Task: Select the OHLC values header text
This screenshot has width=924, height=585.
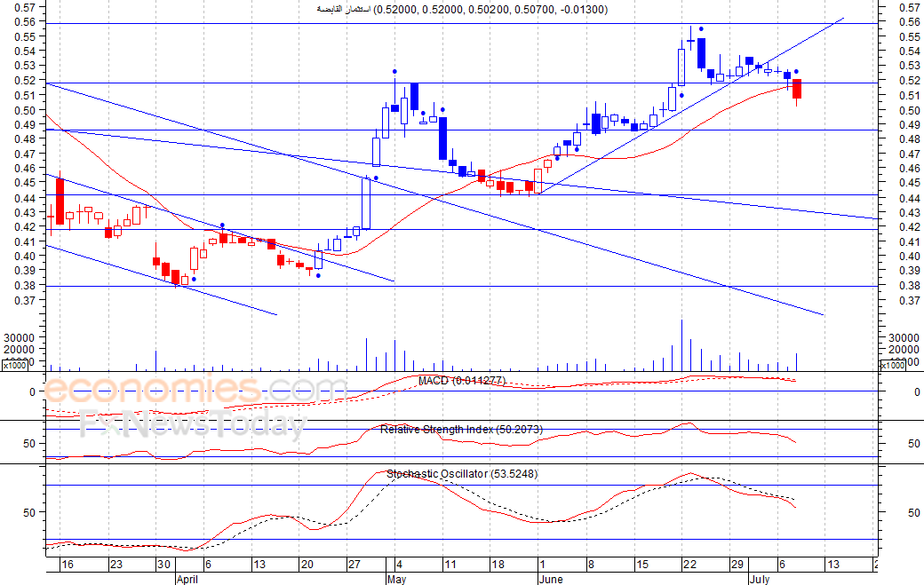Action: [x=463, y=10]
